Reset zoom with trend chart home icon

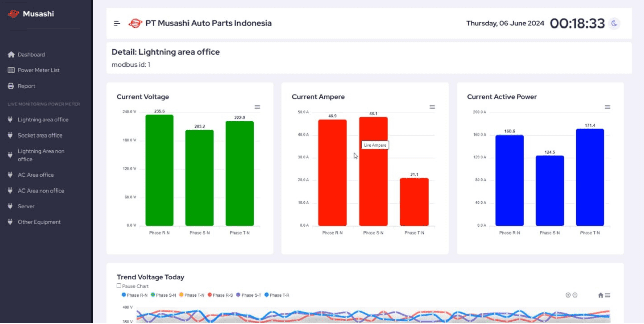601,295
